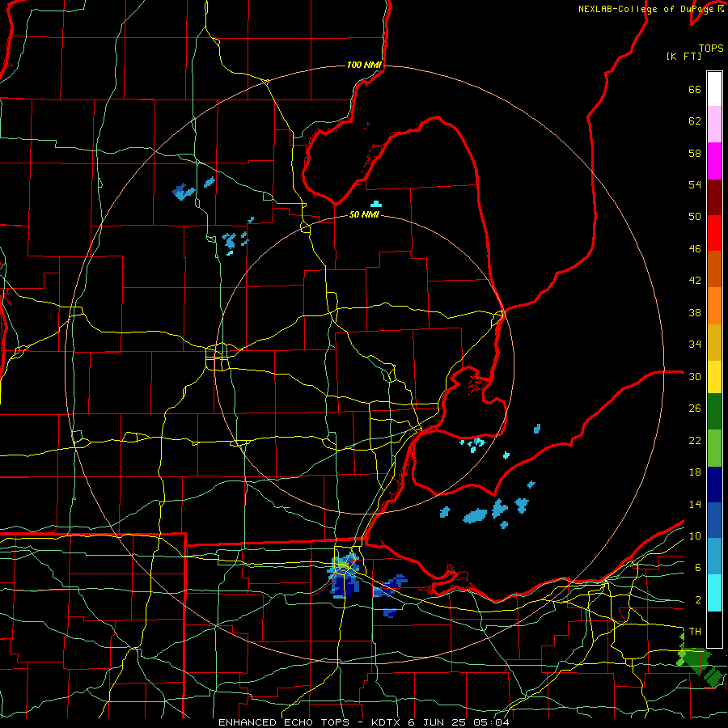Click the legend value 54

pyautogui.click(x=695, y=184)
